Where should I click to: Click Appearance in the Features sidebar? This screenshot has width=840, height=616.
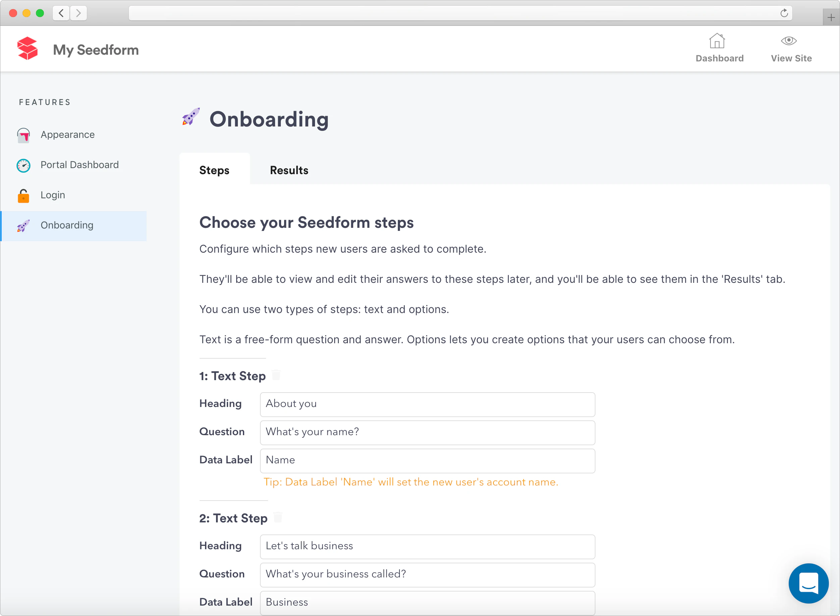point(67,135)
